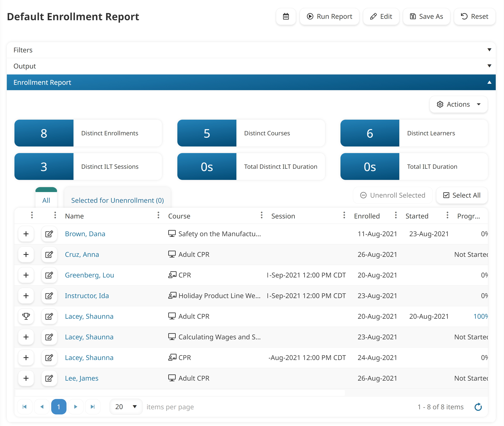This screenshot has width=504, height=426.
Task: Refresh the enrollment grid
Action: tap(478, 407)
